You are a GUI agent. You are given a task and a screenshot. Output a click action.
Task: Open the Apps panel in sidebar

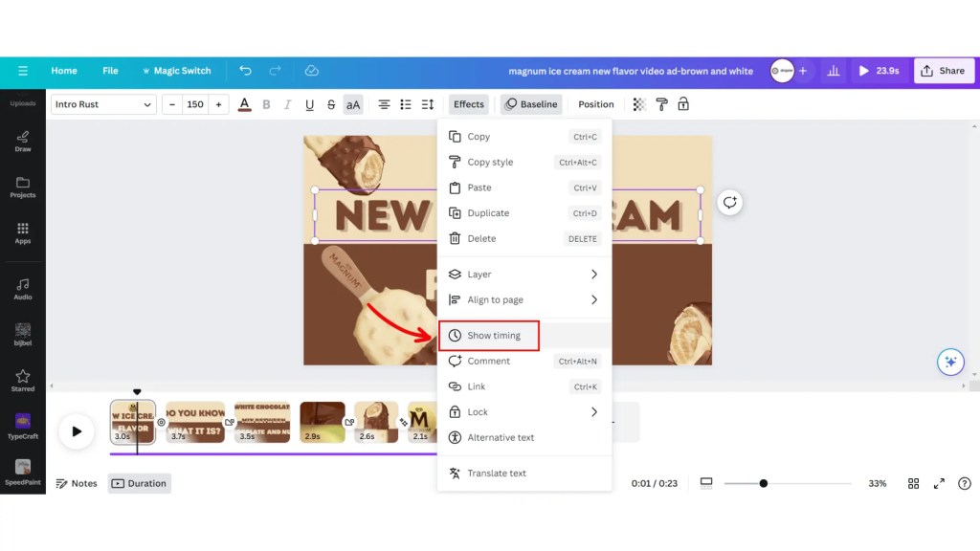coord(23,232)
